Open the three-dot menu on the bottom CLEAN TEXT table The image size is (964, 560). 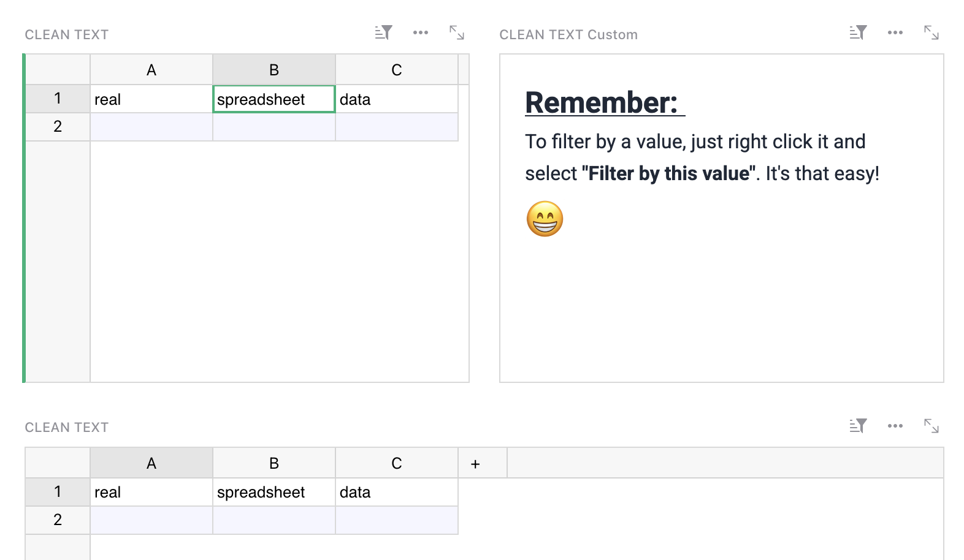[x=895, y=425]
